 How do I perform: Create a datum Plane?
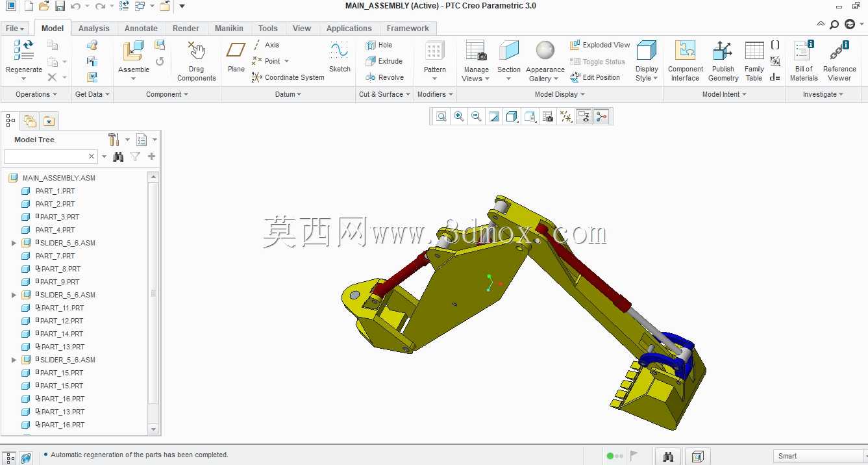(x=236, y=57)
